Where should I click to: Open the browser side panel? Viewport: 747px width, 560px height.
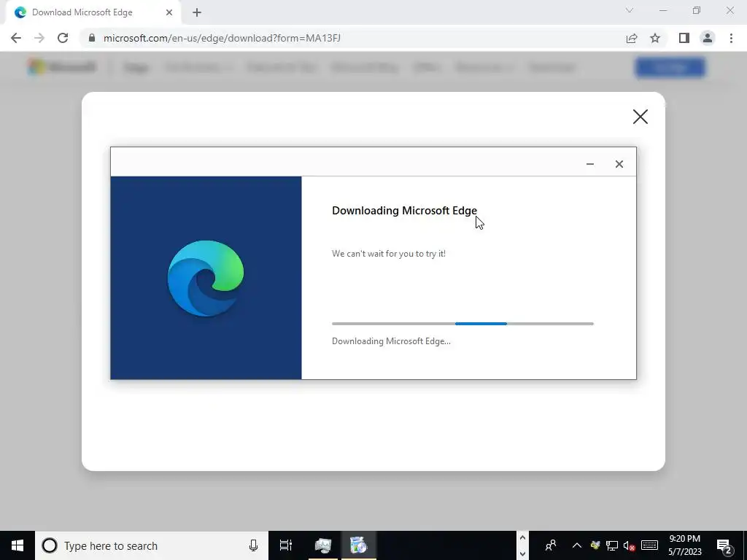tap(684, 38)
